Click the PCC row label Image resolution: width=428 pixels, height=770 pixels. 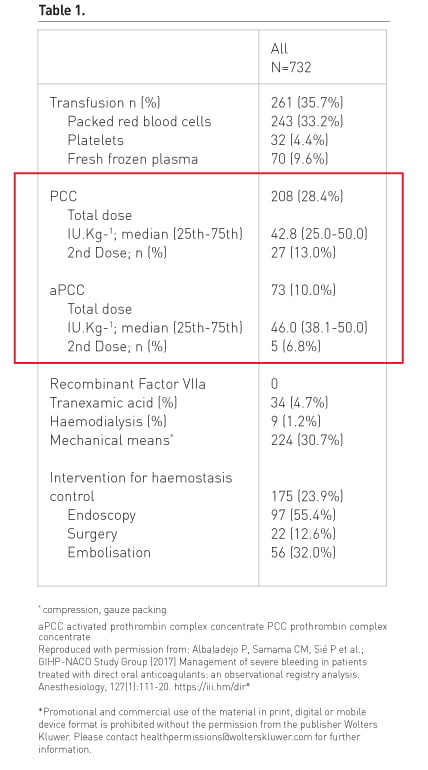(x=63, y=196)
